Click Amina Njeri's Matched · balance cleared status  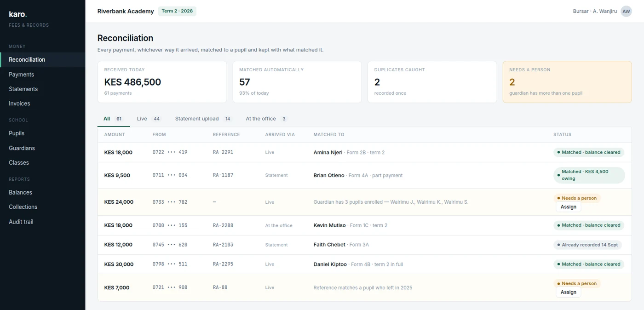(589, 152)
